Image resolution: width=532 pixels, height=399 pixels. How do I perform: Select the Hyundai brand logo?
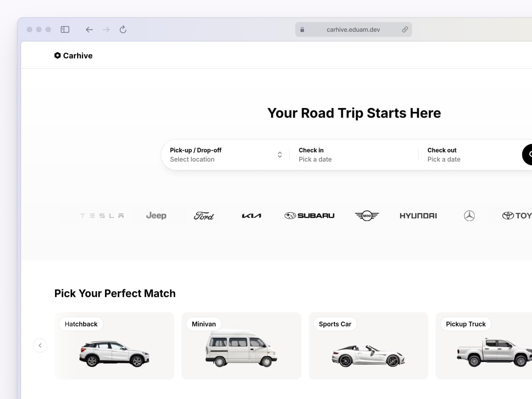pos(418,216)
